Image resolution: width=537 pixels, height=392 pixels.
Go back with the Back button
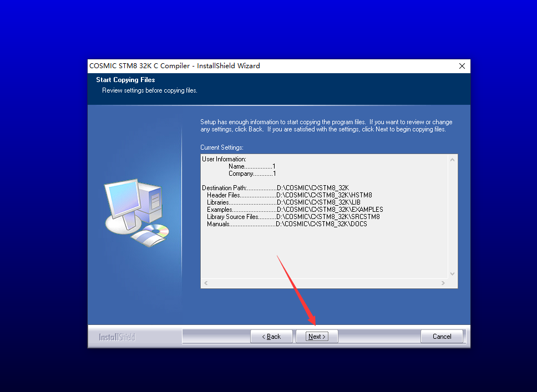point(271,336)
